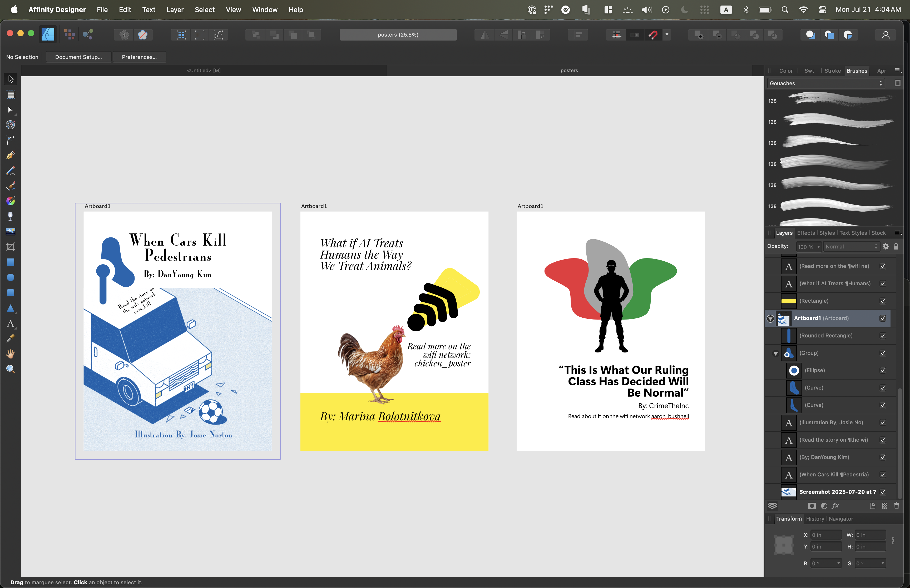This screenshot has height=588, width=910.
Task: Select the Color Picker tool
Action: coord(11,339)
